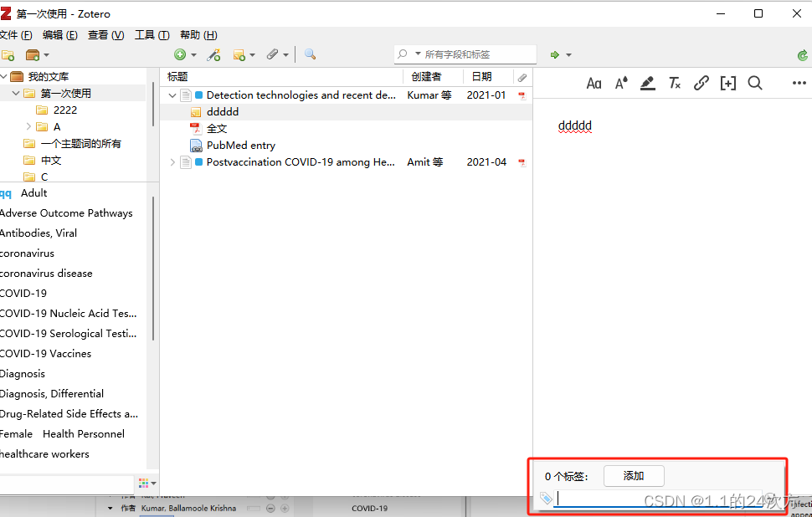Click the blue tag square before Detection technologies

pos(199,95)
